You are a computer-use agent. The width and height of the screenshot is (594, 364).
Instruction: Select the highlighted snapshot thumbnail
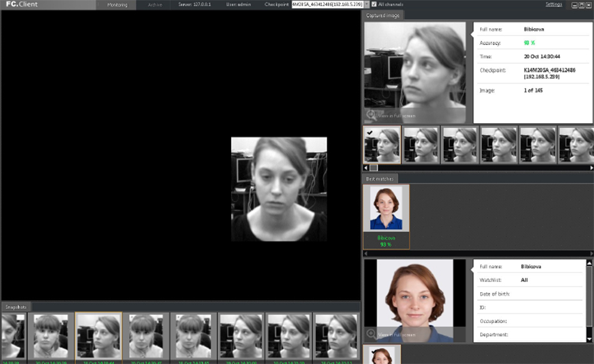point(98,336)
